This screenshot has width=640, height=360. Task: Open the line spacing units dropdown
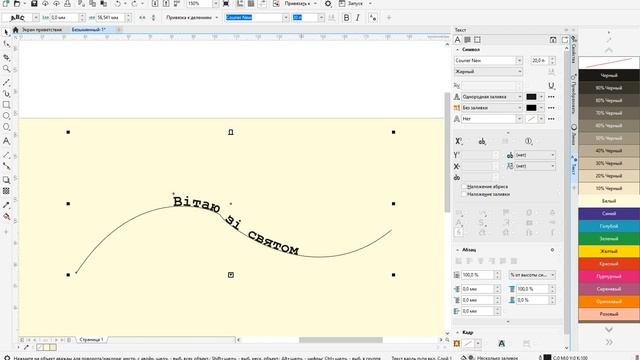(x=532, y=275)
